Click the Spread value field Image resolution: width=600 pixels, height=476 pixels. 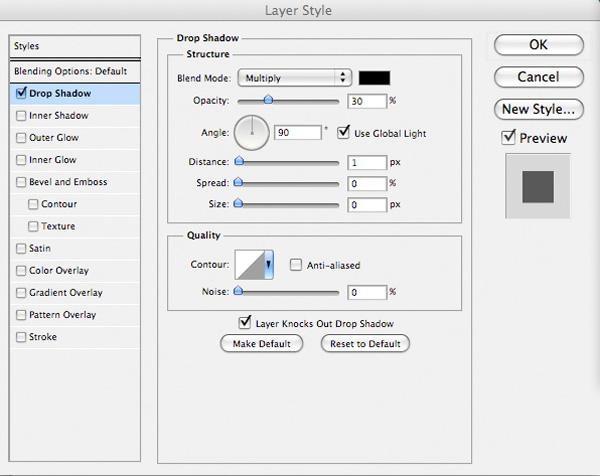tap(367, 184)
